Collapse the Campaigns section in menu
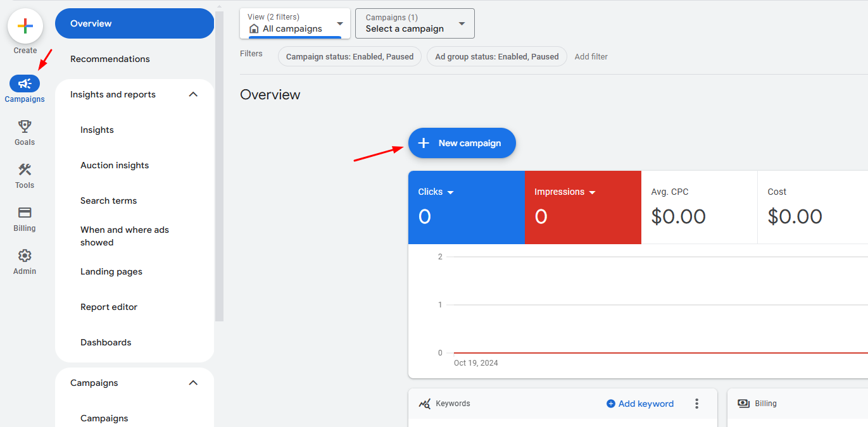Viewport: 868px width, 427px height. tap(194, 383)
